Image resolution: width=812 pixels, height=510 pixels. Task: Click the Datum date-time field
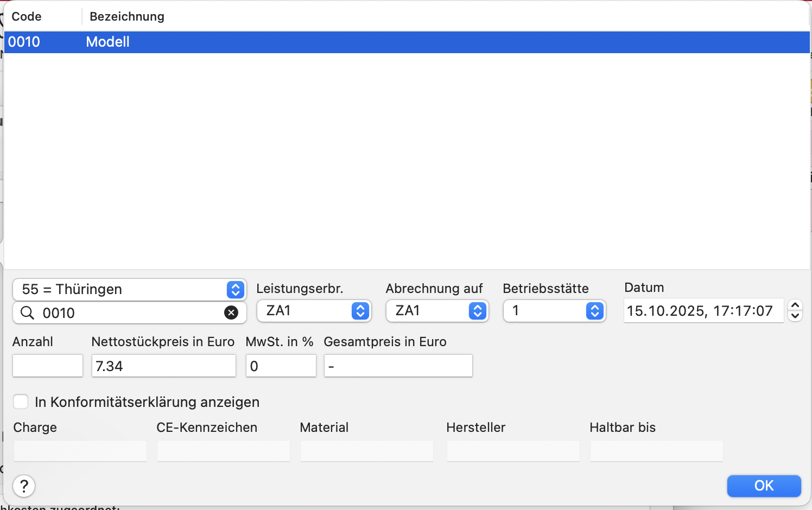703,311
